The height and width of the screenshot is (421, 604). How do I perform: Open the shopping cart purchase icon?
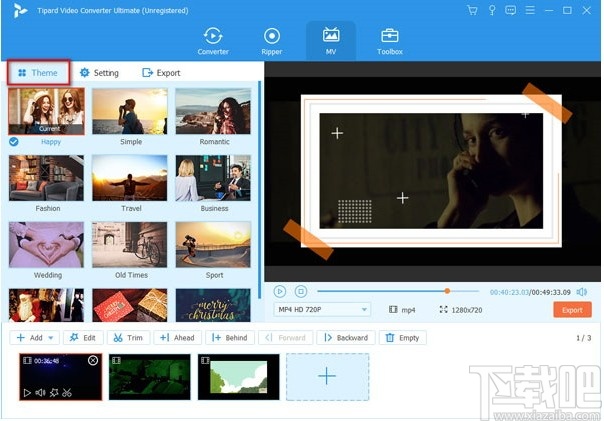click(x=472, y=10)
